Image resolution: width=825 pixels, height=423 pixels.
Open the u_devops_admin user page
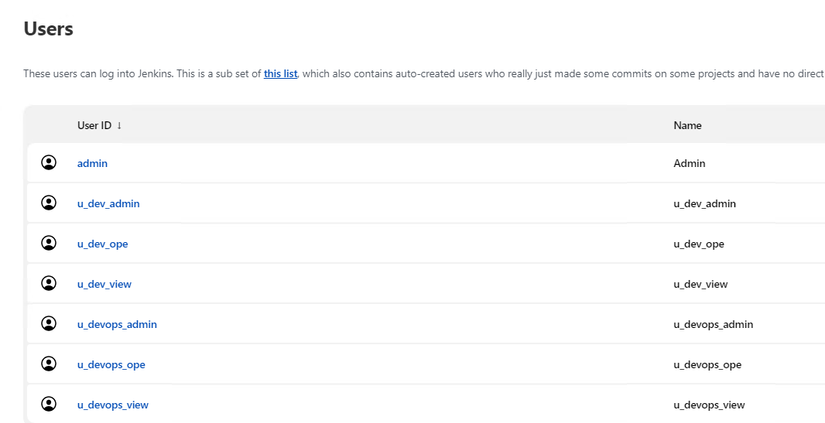(117, 324)
